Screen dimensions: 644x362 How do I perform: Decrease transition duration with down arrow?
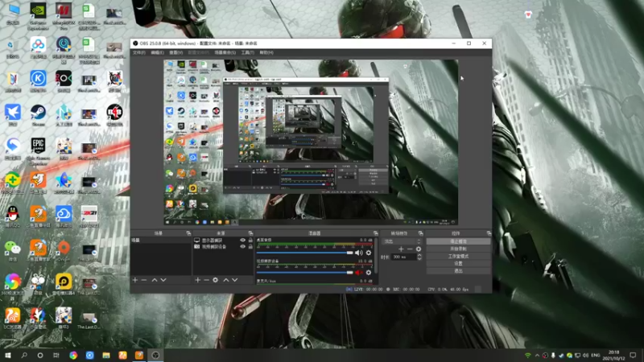(x=419, y=258)
